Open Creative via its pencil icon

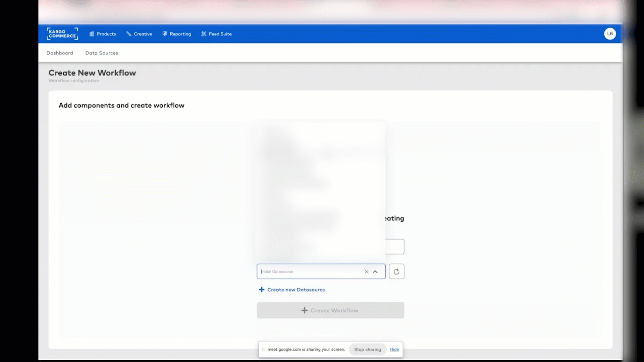click(x=129, y=34)
